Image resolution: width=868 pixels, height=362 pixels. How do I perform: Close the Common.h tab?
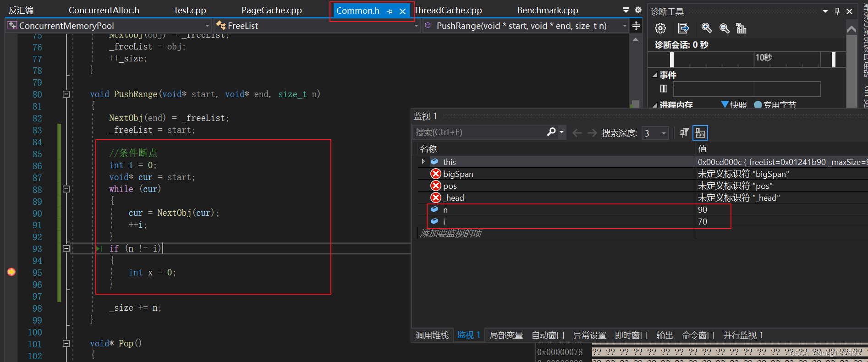pyautogui.click(x=402, y=11)
